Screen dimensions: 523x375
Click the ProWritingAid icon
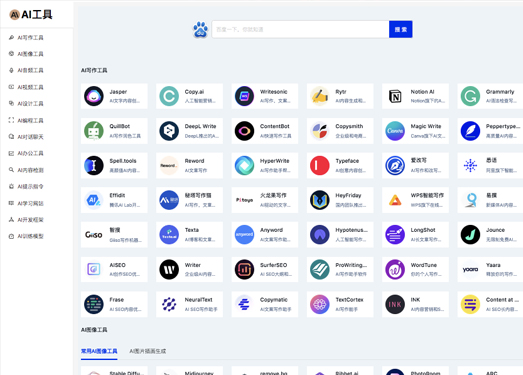coord(320,269)
